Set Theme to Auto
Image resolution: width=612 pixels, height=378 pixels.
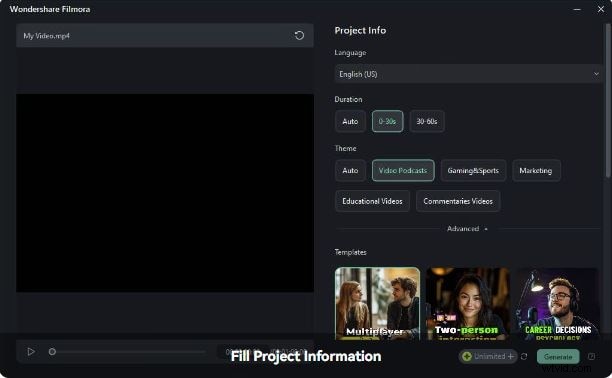(x=350, y=171)
